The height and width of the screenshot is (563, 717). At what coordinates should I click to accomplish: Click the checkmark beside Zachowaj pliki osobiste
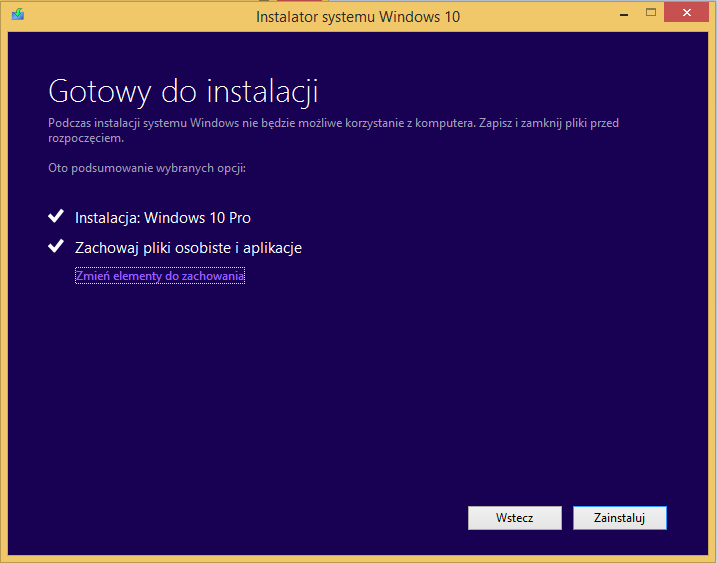(x=56, y=247)
